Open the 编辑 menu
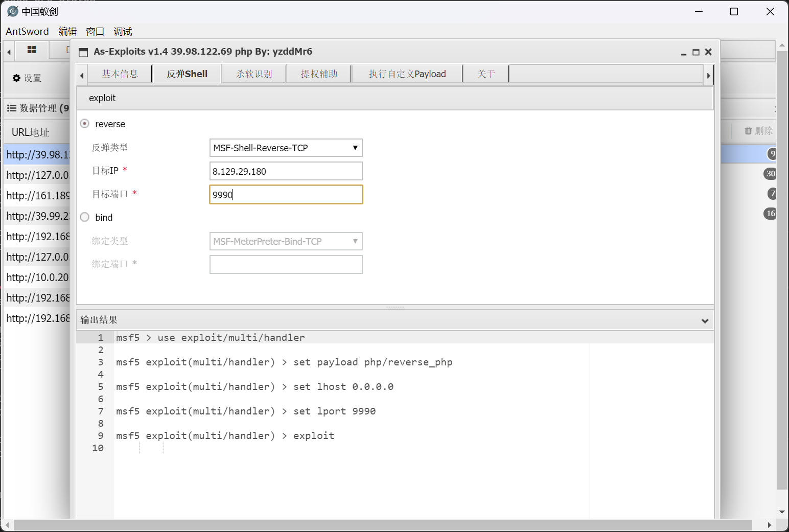 click(x=67, y=31)
